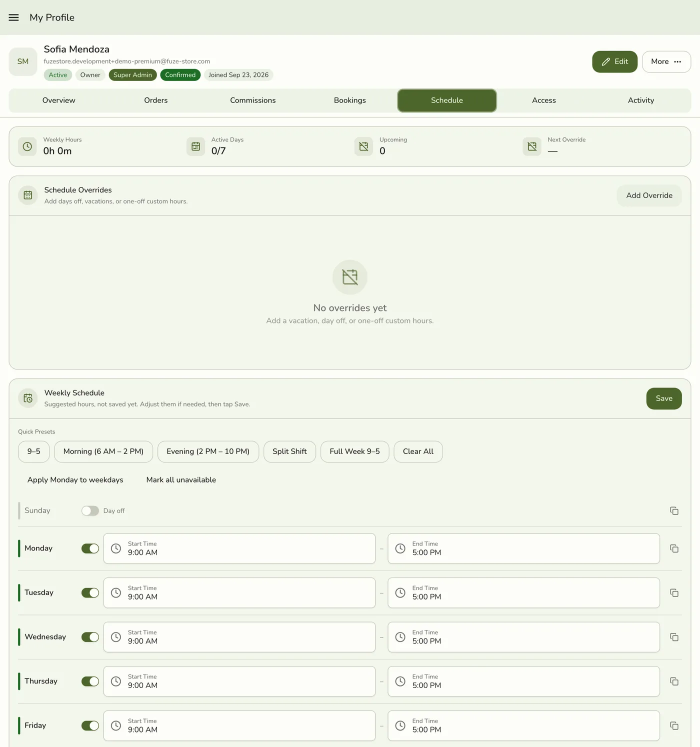The height and width of the screenshot is (747, 700).
Task: Click the Weekly Hours clock icon
Action: pyautogui.click(x=27, y=146)
